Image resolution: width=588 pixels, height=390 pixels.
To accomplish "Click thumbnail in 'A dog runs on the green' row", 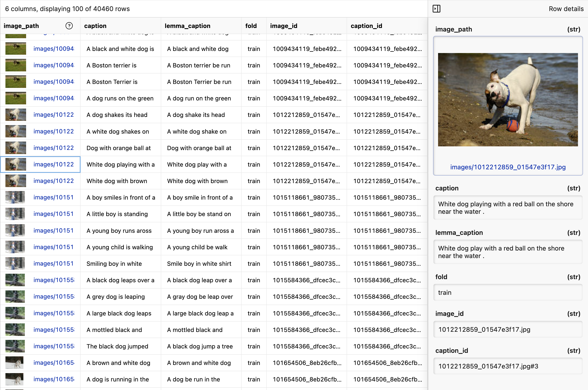I will [16, 98].
